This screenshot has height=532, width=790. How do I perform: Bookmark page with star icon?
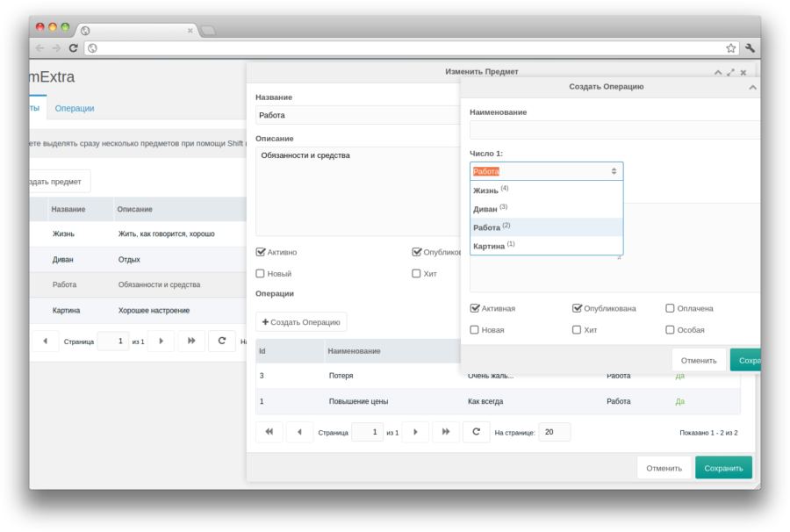730,48
